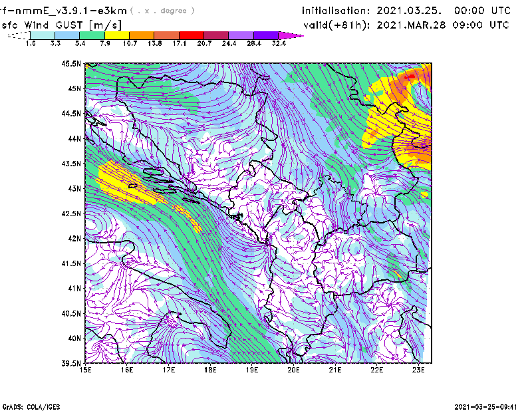Click the green 5.4–7.9 legend swatch
Image resolution: width=532 pixels, height=411 pixels.
pyautogui.click(x=92, y=35)
